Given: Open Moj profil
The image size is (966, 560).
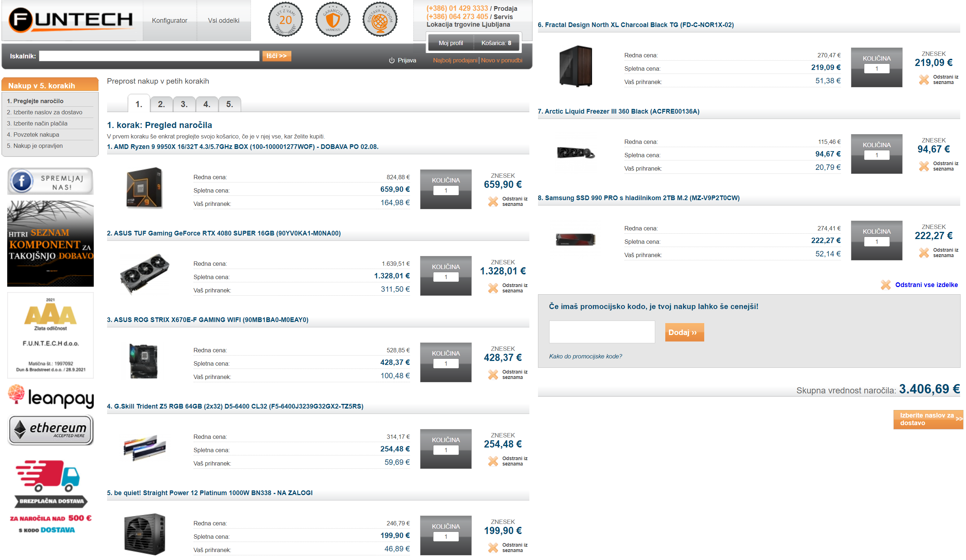Looking at the screenshot, I should point(451,43).
